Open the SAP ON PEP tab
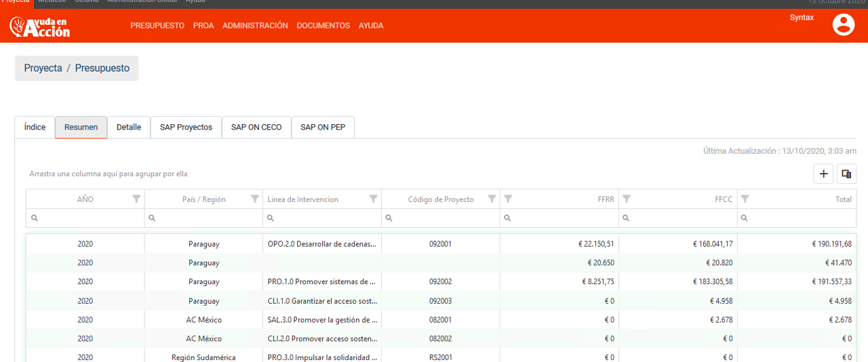The width and height of the screenshot is (868, 362). (323, 127)
